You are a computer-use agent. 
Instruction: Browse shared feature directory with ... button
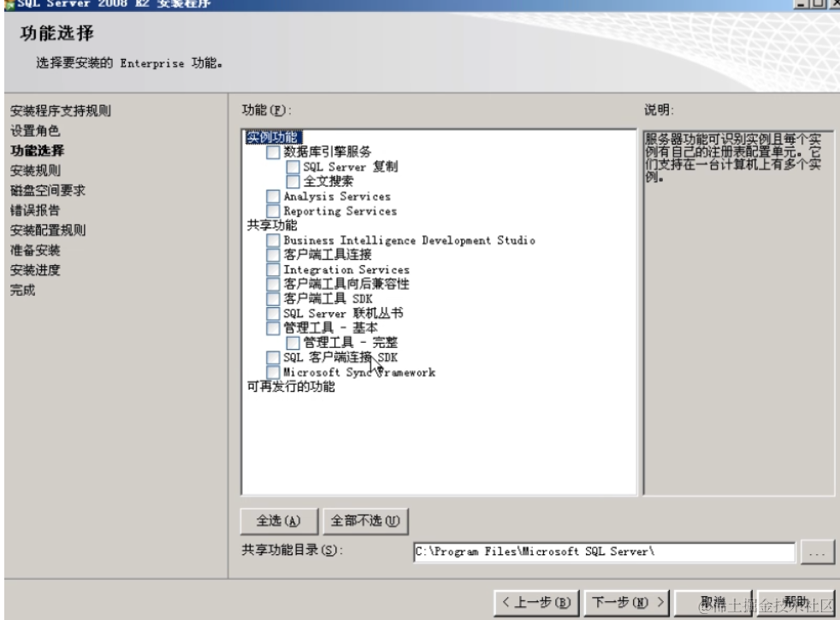coord(817,552)
